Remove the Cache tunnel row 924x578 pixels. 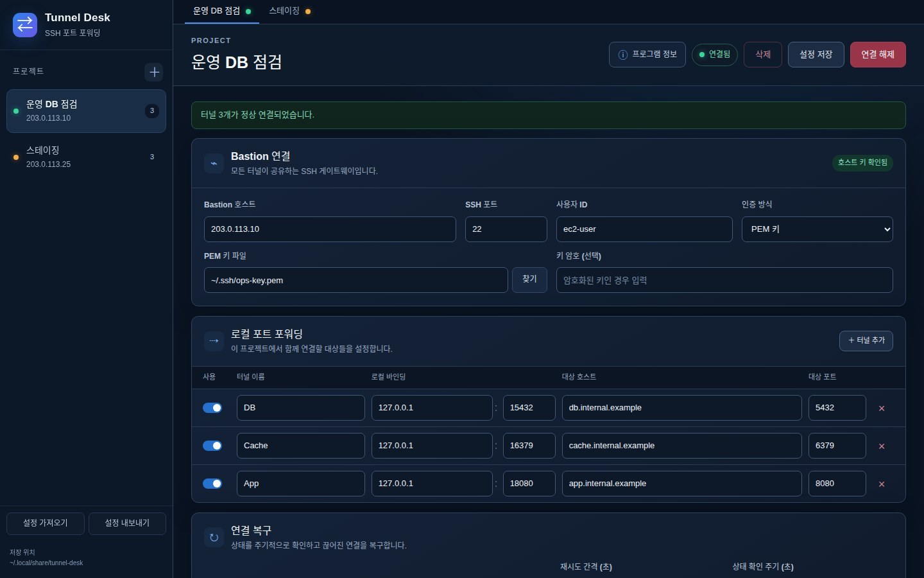coord(882,446)
